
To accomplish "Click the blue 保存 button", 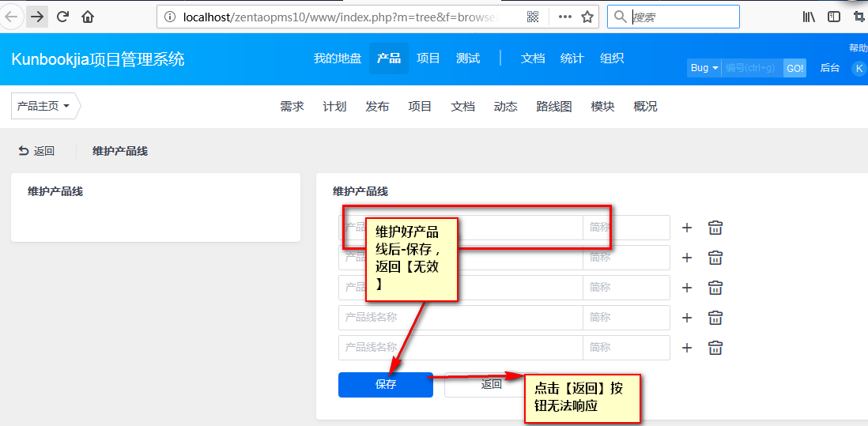I will [x=385, y=384].
